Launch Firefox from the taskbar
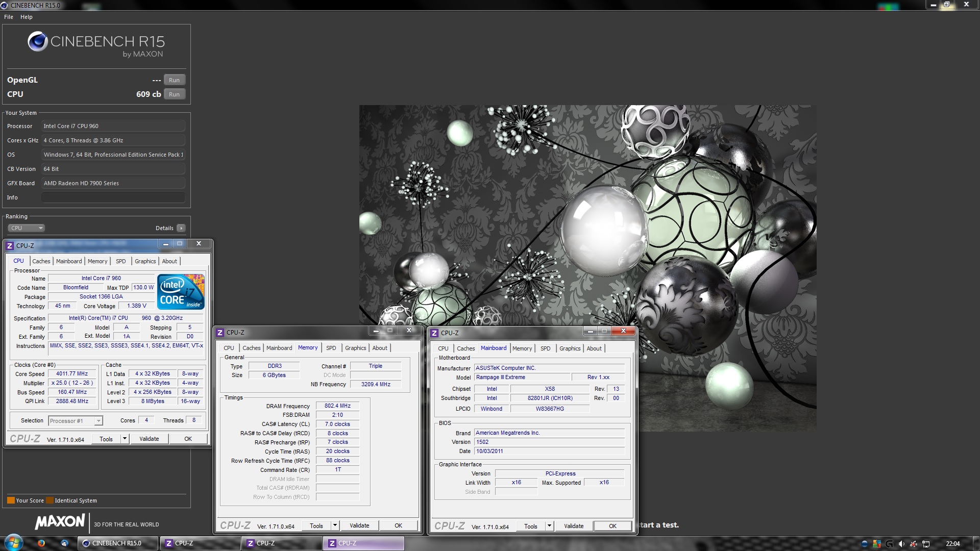The height and width of the screenshot is (551, 980). (x=41, y=543)
